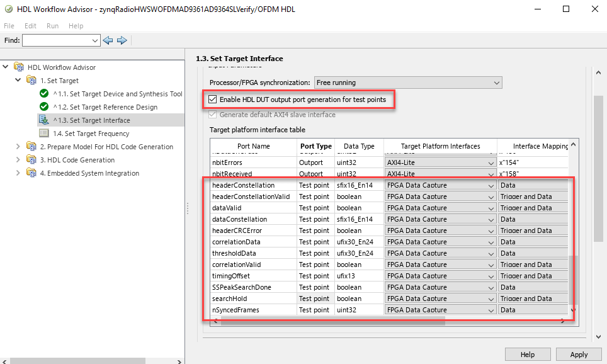Toggle Enable HDL DUT output port generation checkbox

pos(213,100)
